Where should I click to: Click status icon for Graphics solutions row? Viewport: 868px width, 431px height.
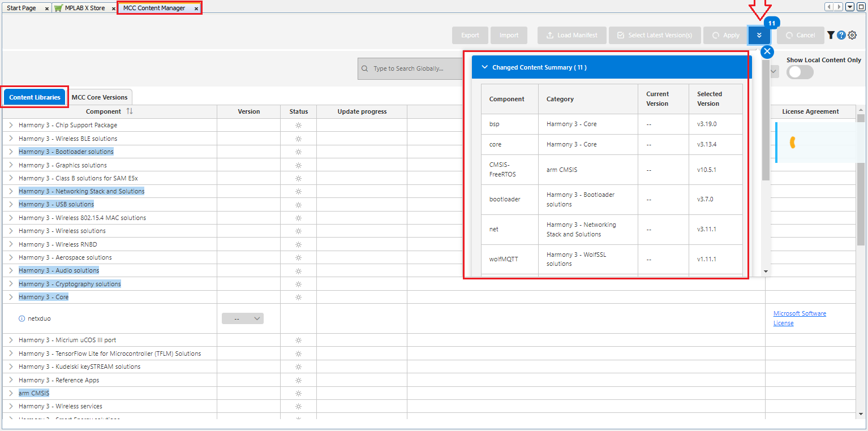click(298, 165)
